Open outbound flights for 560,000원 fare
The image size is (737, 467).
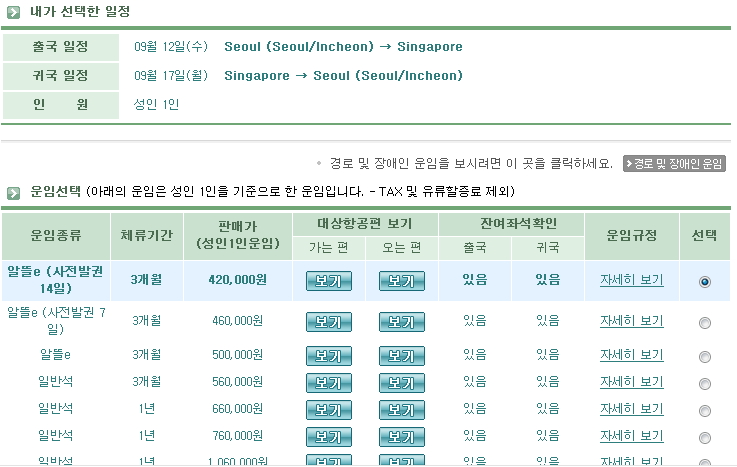(329, 382)
